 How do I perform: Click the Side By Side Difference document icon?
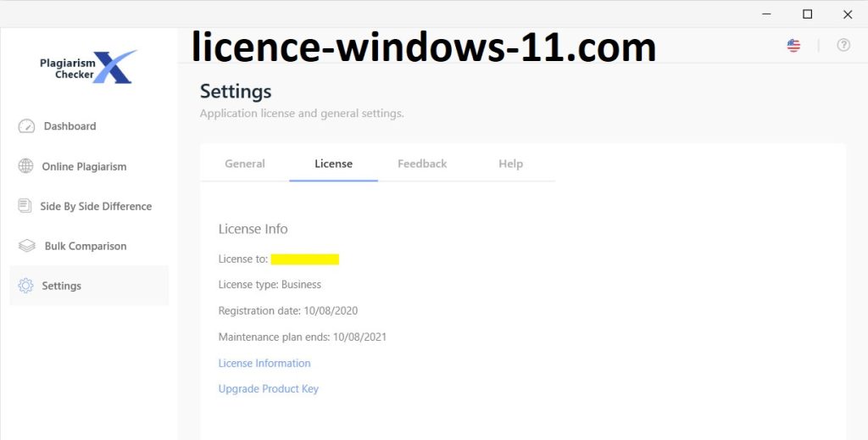pyautogui.click(x=25, y=206)
